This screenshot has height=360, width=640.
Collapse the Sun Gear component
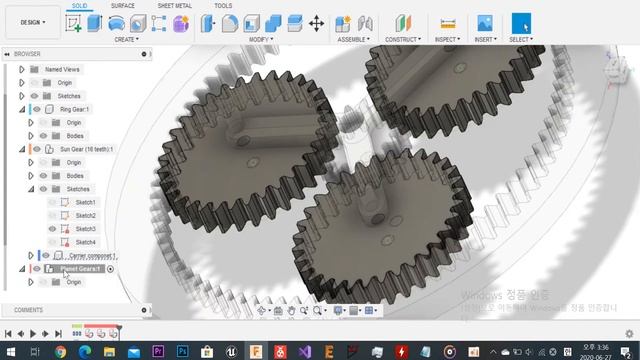point(22,149)
